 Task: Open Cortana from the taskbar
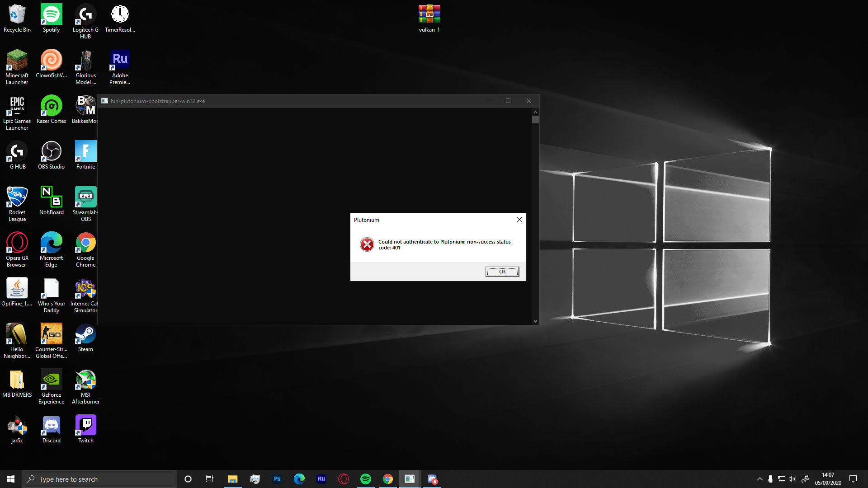pyautogui.click(x=188, y=479)
